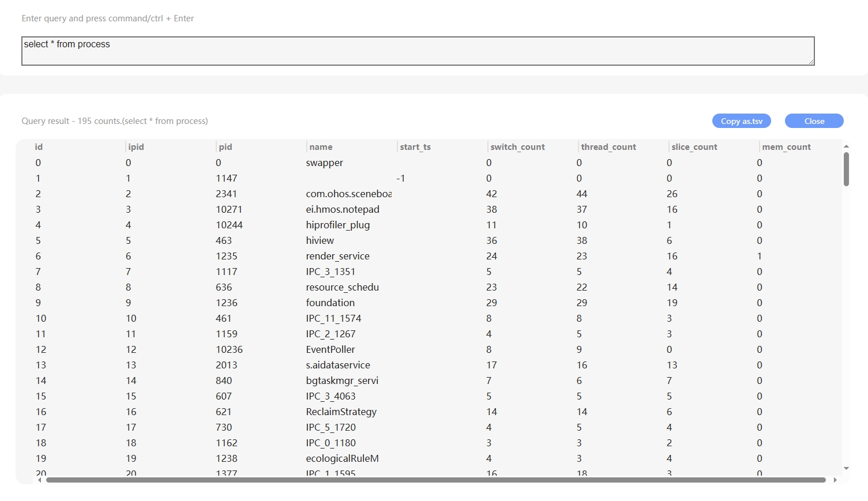Click pid 10271 cell for ei.hmos.notepad

[229, 209]
